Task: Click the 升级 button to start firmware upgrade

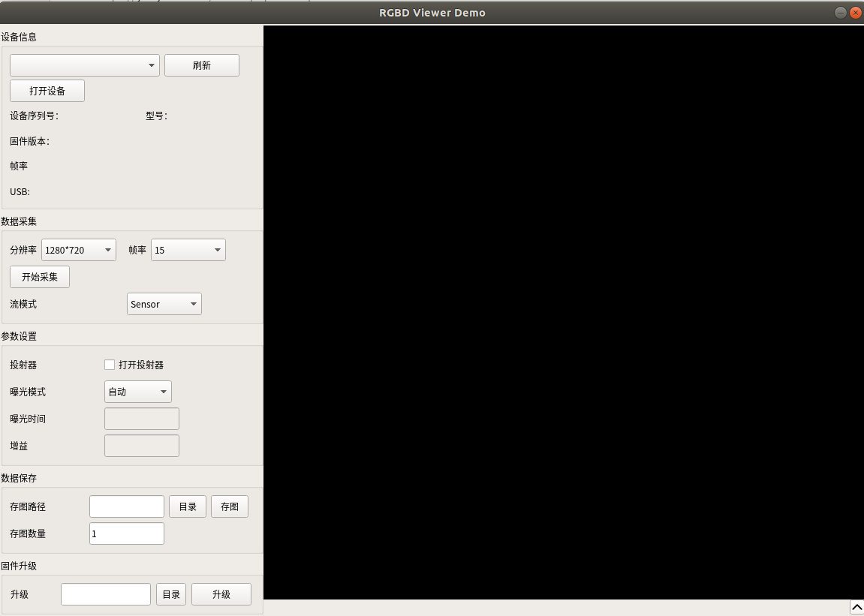Action: click(221, 593)
